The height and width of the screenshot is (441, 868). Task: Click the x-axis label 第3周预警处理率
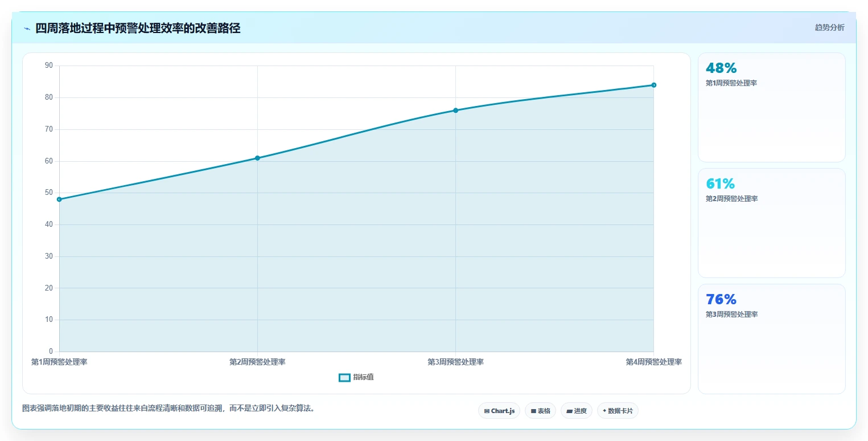pos(455,362)
